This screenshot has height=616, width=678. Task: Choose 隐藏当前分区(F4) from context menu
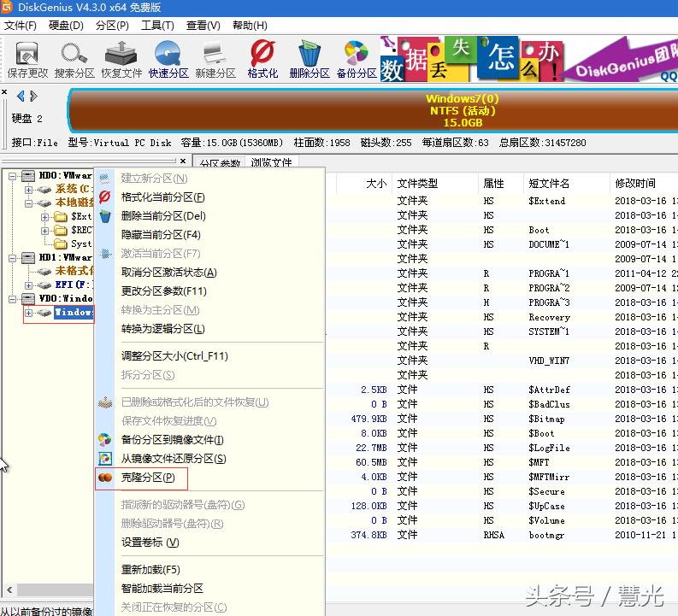[x=161, y=235]
